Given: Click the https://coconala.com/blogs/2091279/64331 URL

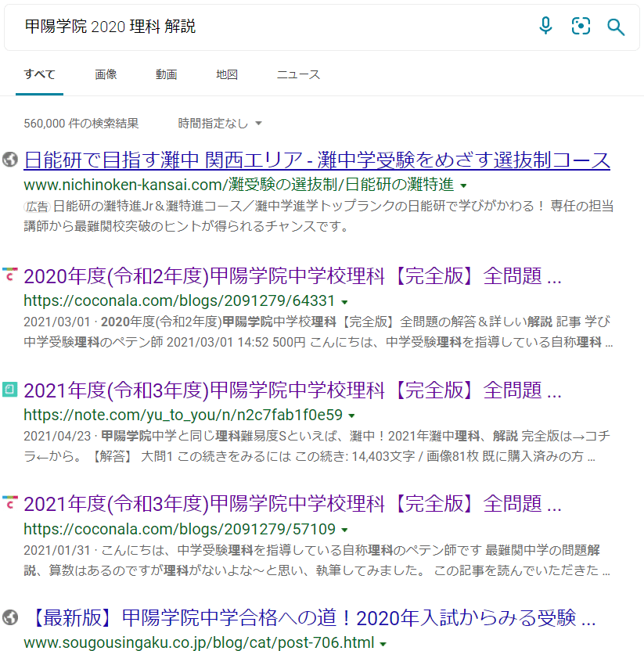Looking at the screenshot, I should pos(179,300).
